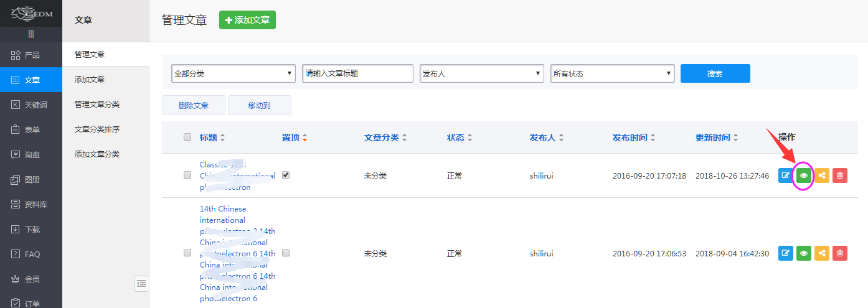Expand the 发布人 publisher dropdown
Viewport: 868px width, 308px height.
tap(482, 73)
